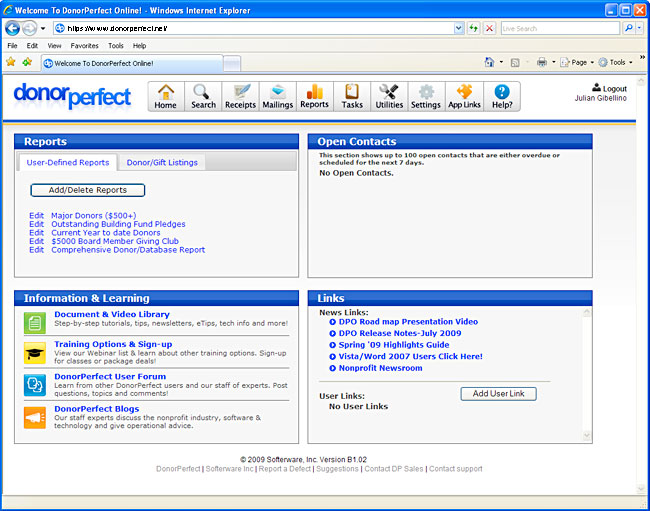Open Major Donors ($500+) report
650x511 pixels.
coord(94,216)
